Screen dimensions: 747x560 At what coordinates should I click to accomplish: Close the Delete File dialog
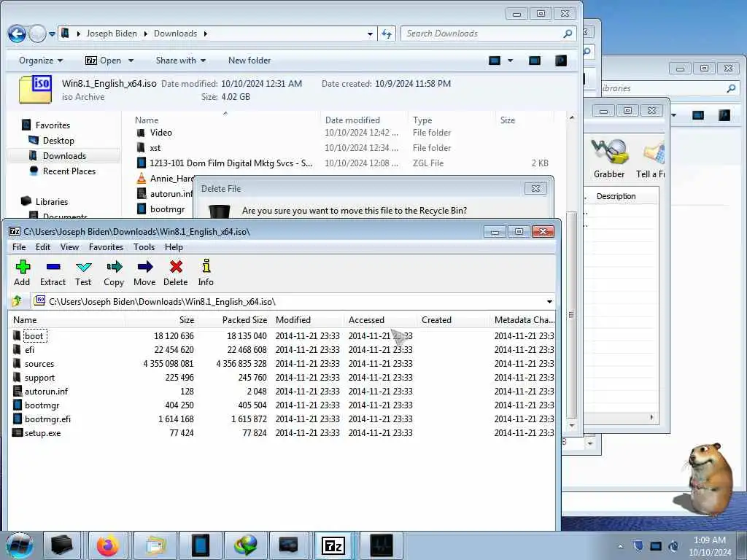(535, 189)
